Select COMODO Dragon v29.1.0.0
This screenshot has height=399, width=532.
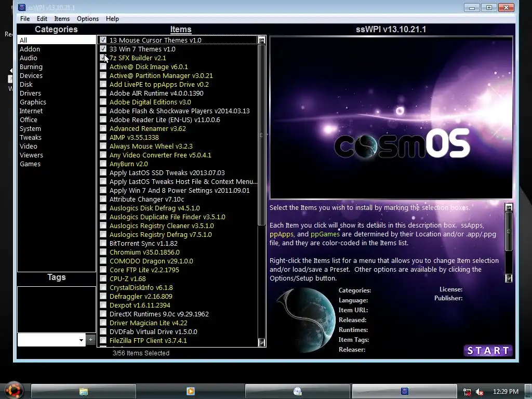151,261
